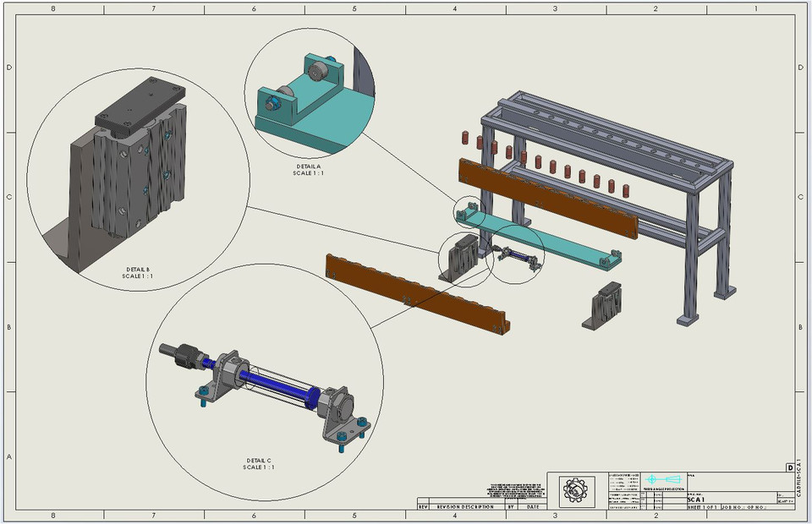Click the gear logo in the title block
The image size is (812, 524).
coord(578,489)
